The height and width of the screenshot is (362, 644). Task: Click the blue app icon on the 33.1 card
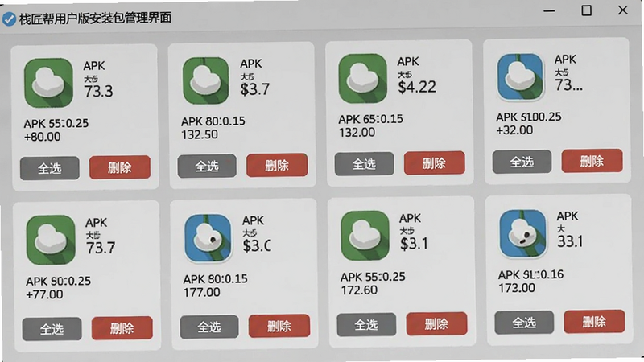point(522,233)
